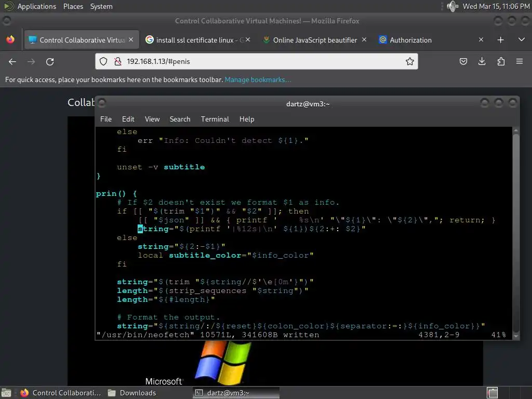
Task: Close the install ssl certificate linux tab
Action: point(248,39)
